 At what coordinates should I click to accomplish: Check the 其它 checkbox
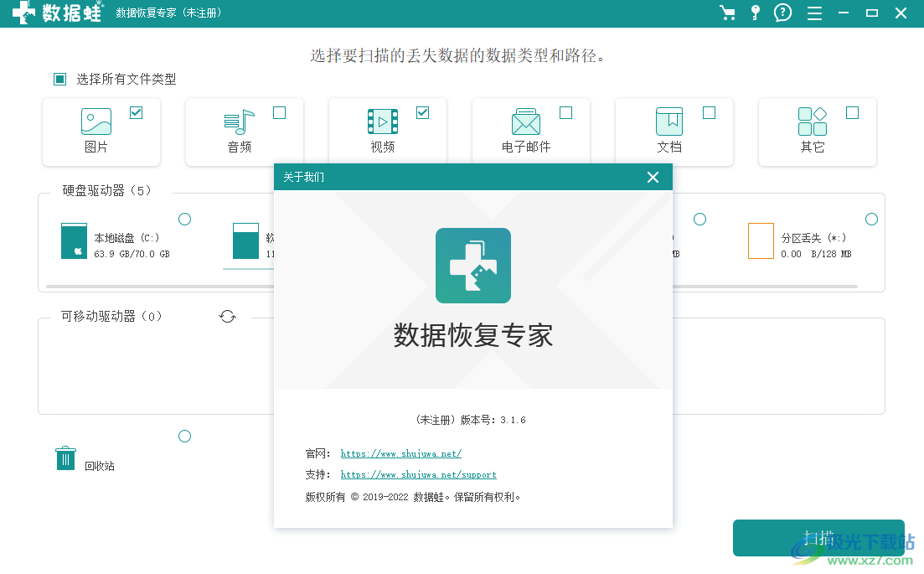coord(852,112)
